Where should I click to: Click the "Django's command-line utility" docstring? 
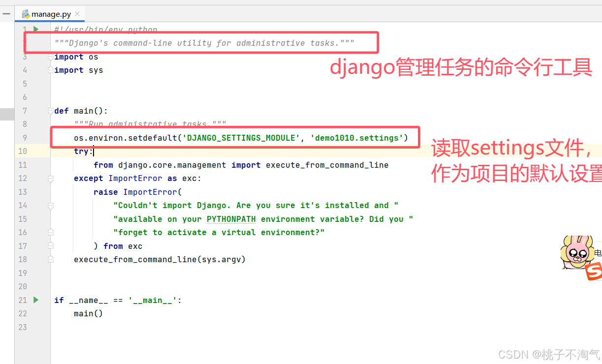[x=204, y=43]
